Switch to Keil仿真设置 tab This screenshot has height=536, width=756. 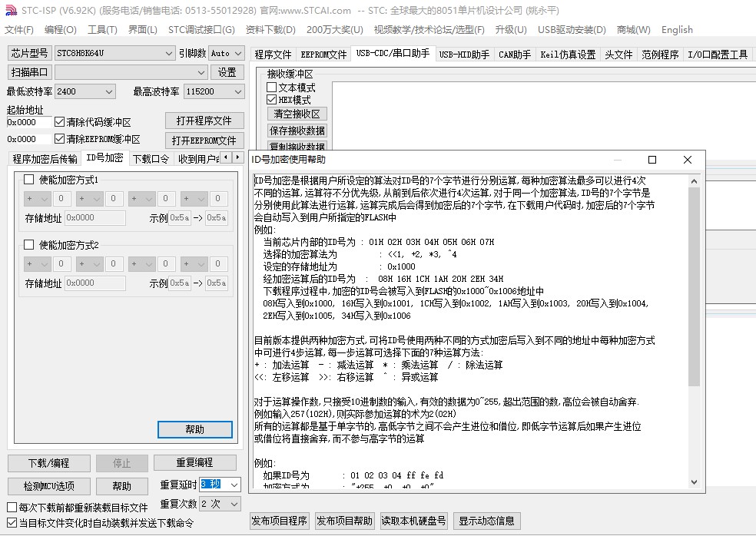568,55
